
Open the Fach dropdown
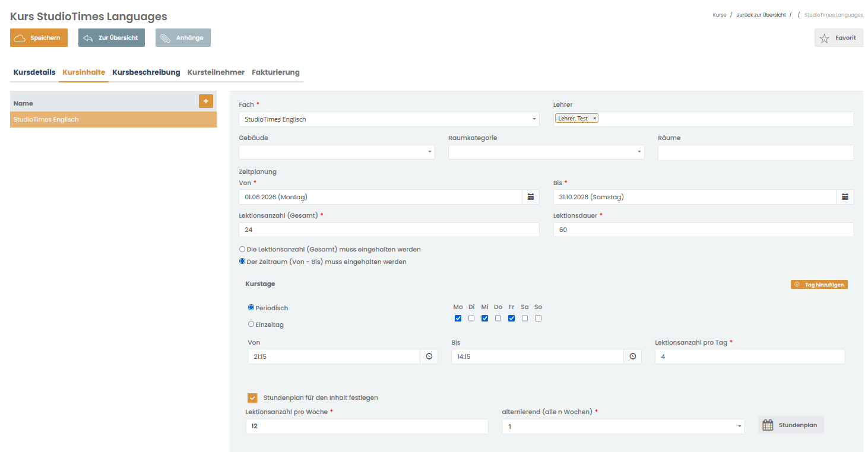(389, 119)
